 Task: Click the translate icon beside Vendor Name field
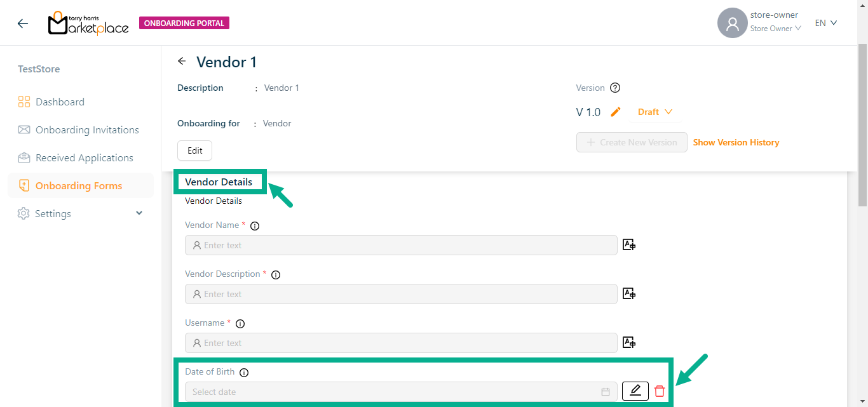click(x=629, y=245)
